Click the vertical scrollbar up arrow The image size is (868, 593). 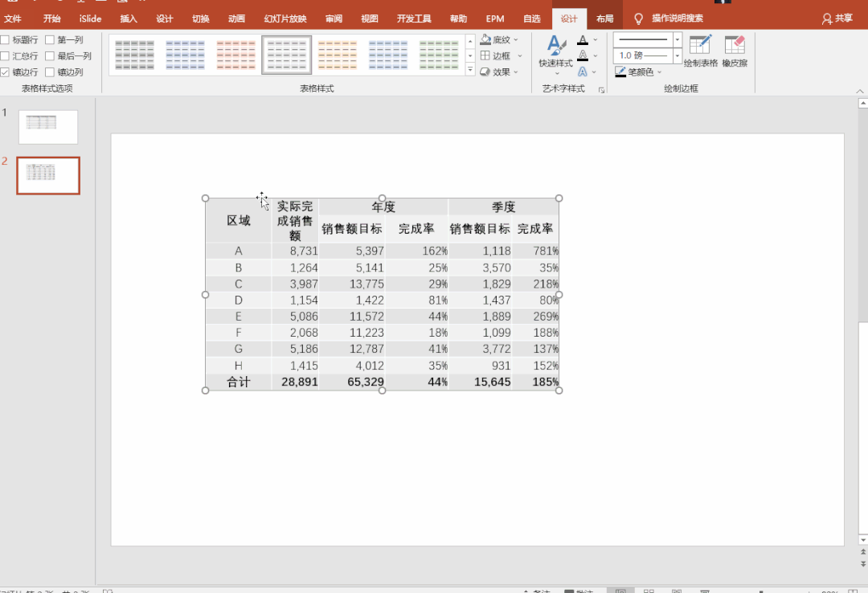[x=862, y=103]
